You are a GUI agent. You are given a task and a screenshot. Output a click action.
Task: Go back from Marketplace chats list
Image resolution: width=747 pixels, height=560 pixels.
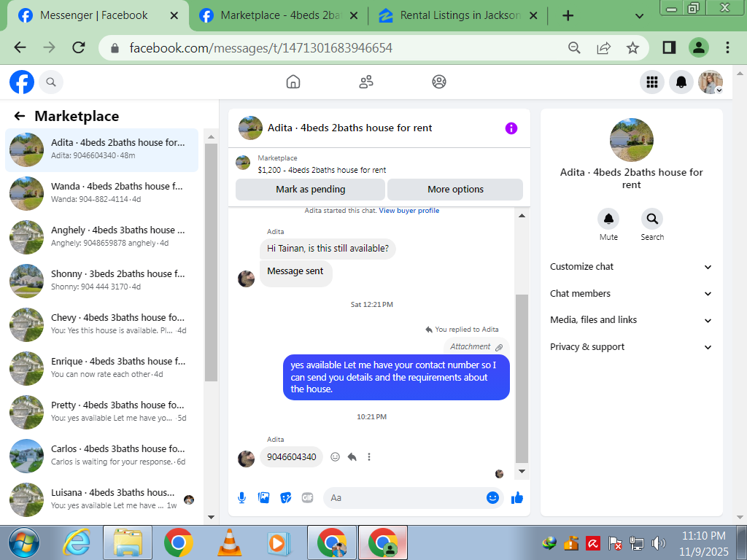click(20, 116)
